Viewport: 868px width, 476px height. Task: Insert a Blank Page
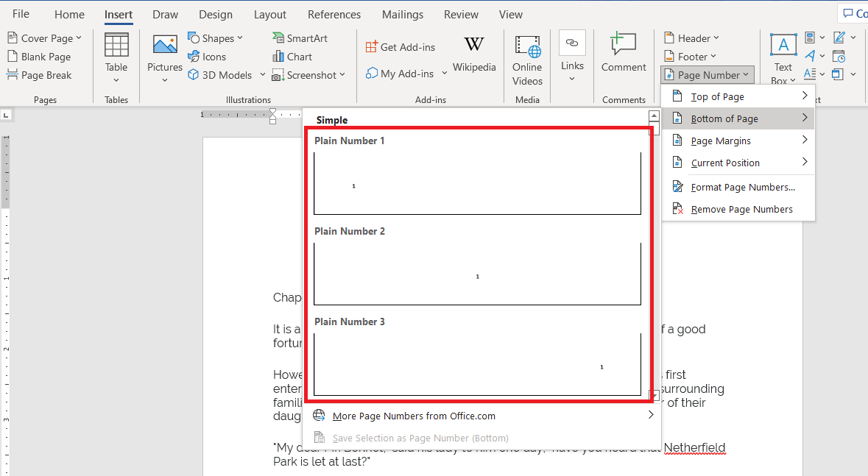click(39, 57)
